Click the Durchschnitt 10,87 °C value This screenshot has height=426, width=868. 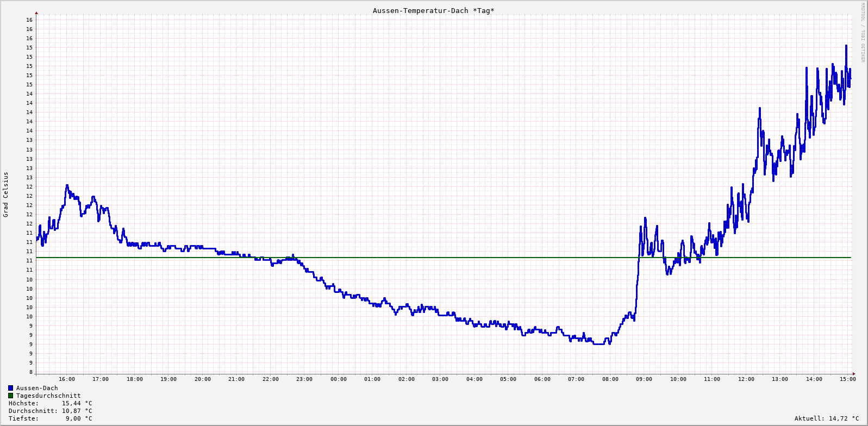[77, 411]
